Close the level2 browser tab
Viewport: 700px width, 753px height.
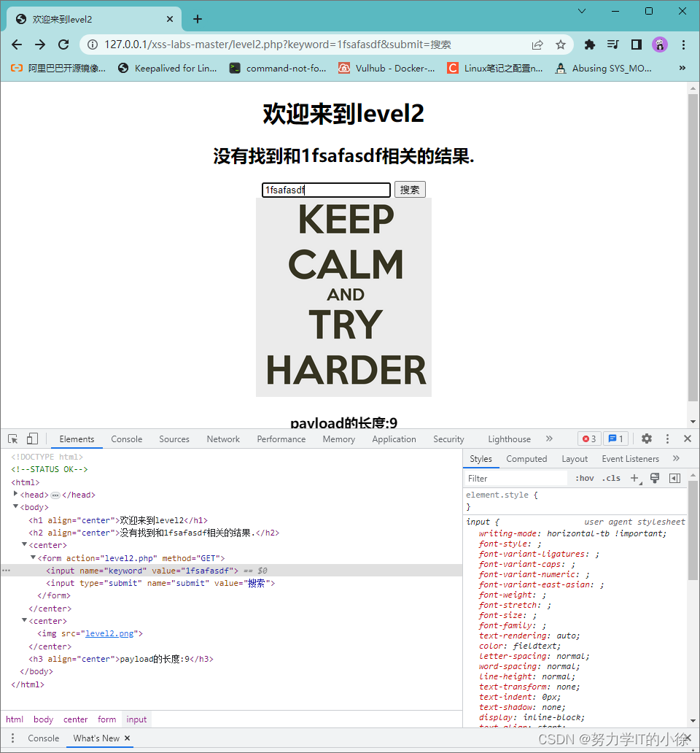click(x=170, y=19)
